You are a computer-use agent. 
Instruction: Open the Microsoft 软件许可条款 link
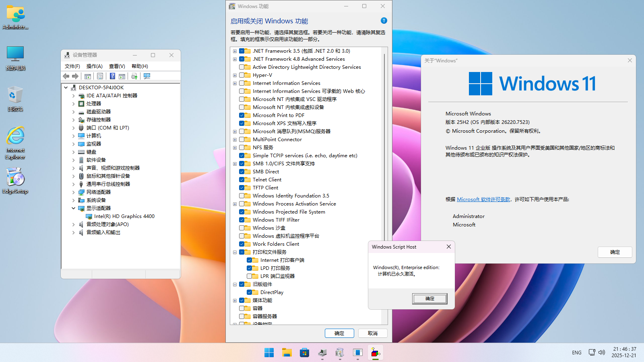(483, 200)
